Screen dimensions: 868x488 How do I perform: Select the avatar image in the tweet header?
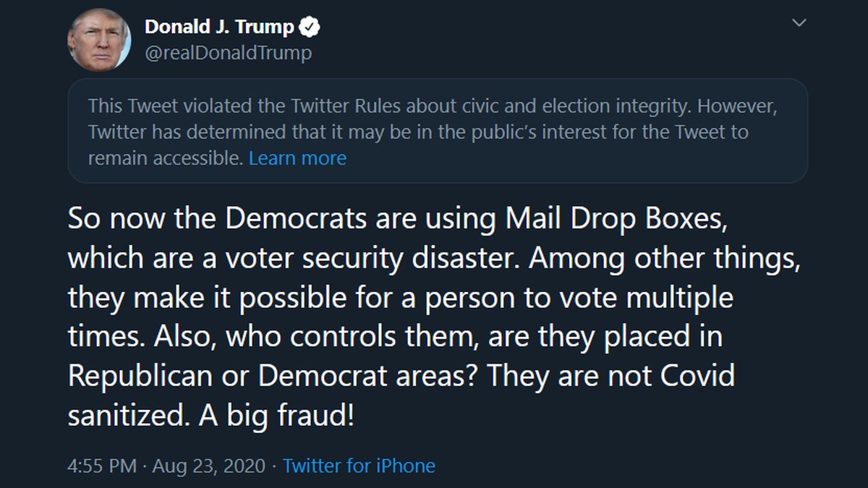coord(101,39)
